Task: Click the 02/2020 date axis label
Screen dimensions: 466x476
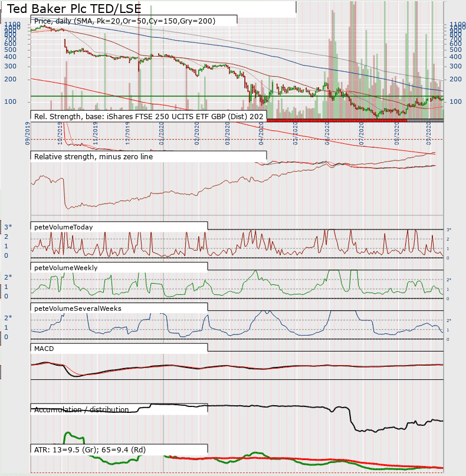Action: pyautogui.click(x=196, y=133)
